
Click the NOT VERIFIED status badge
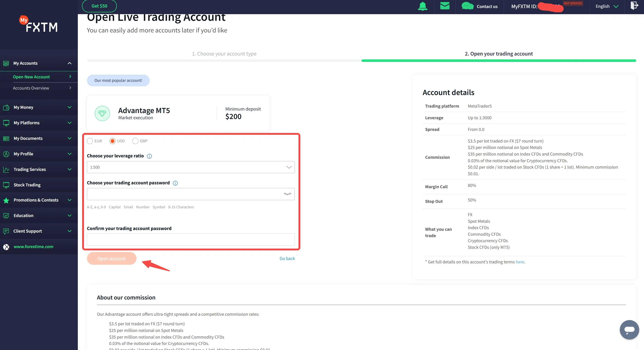pyautogui.click(x=573, y=3)
